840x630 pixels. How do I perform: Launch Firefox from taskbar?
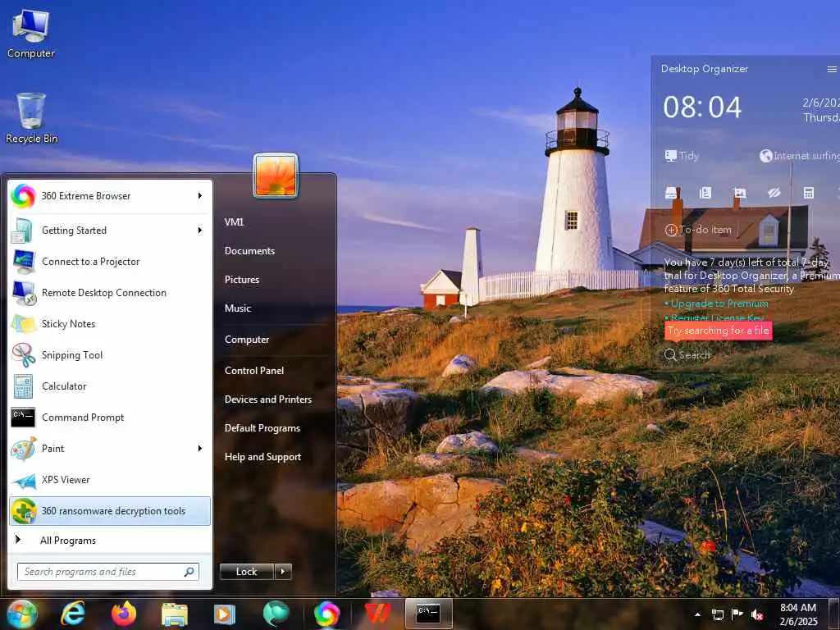[x=124, y=614]
